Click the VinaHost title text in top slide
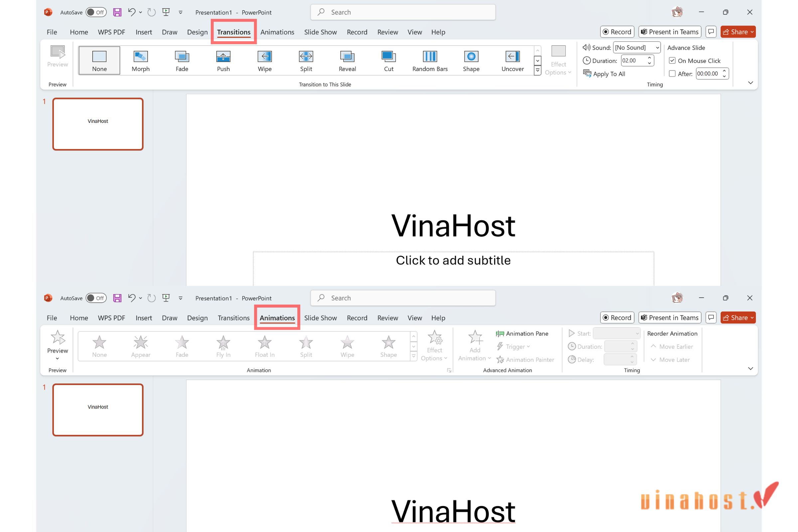This screenshot has height=532, width=798. tap(453, 226)
